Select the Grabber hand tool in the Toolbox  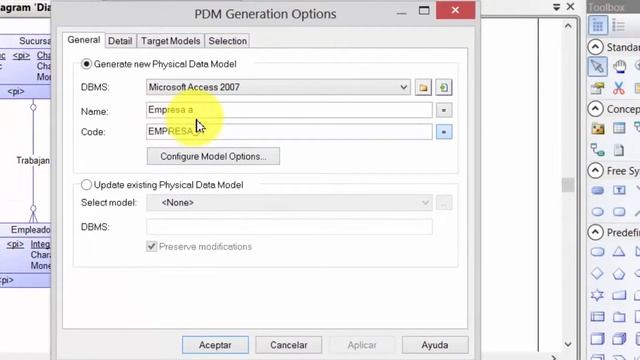click(619, 66)
